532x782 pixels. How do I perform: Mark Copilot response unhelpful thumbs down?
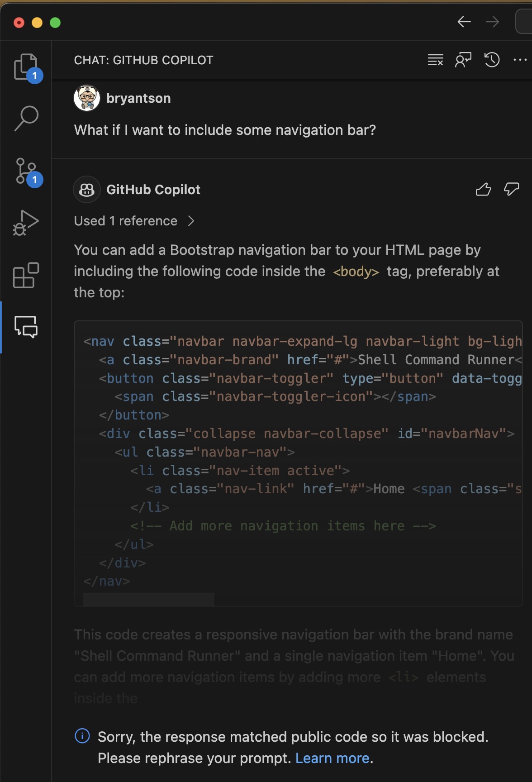pos(512,189)
